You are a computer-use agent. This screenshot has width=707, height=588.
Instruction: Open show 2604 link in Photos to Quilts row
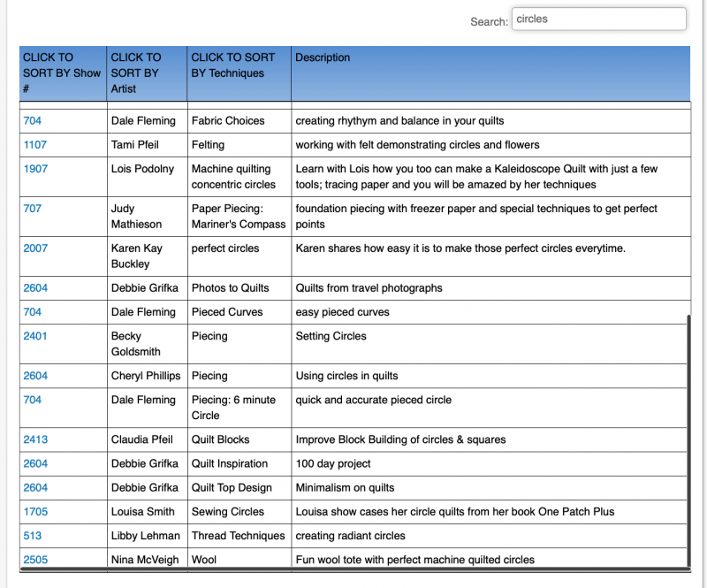click(35, 287)
